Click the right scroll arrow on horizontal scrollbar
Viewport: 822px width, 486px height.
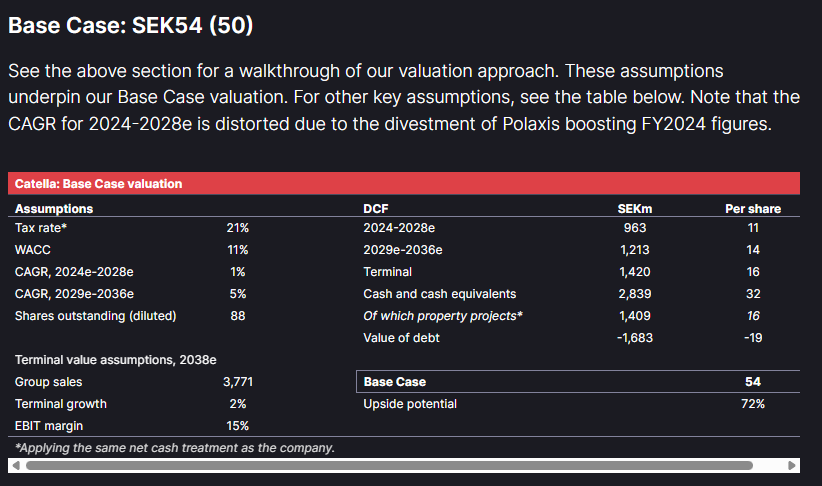point(792,466)
